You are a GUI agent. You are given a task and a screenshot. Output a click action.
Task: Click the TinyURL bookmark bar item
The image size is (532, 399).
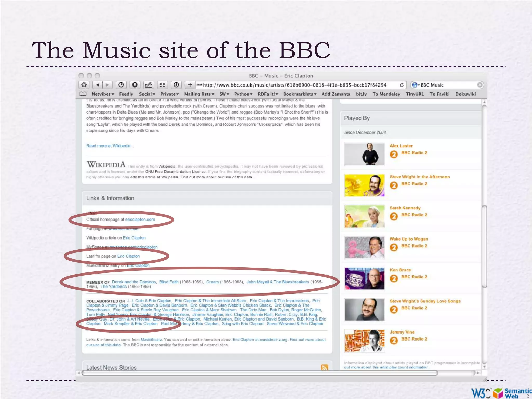pos(415,94)
